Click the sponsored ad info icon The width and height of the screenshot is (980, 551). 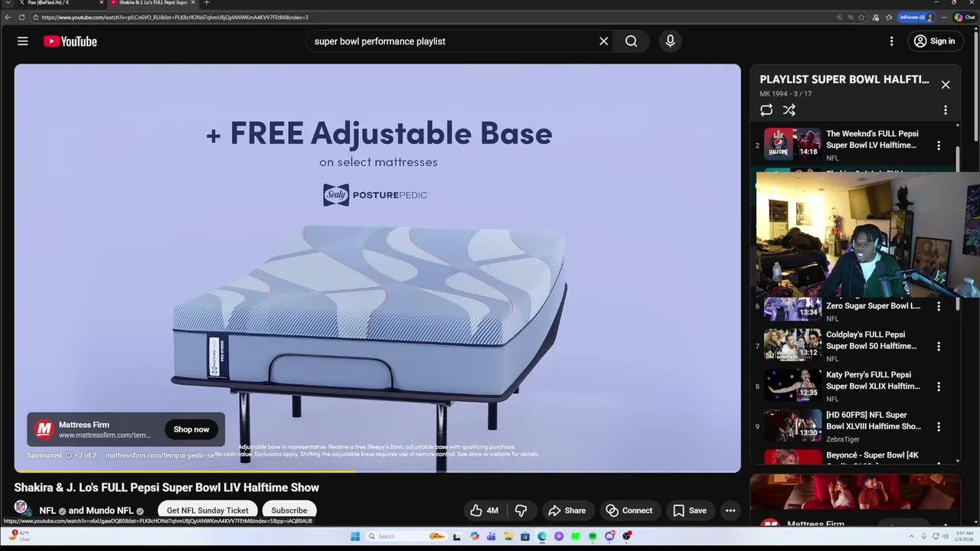68,455
